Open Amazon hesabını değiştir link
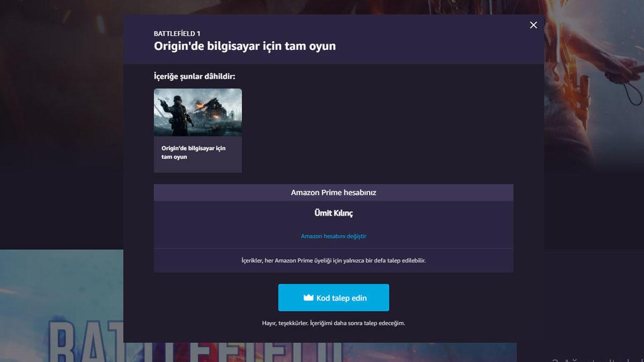 pos(333,235)
